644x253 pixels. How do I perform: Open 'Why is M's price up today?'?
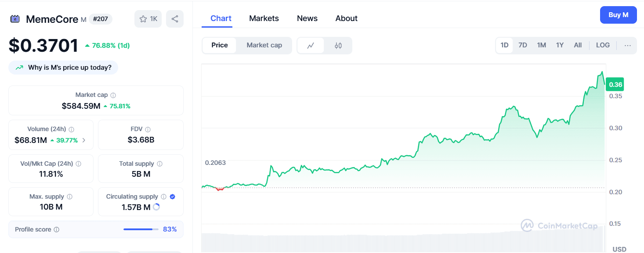63,68
